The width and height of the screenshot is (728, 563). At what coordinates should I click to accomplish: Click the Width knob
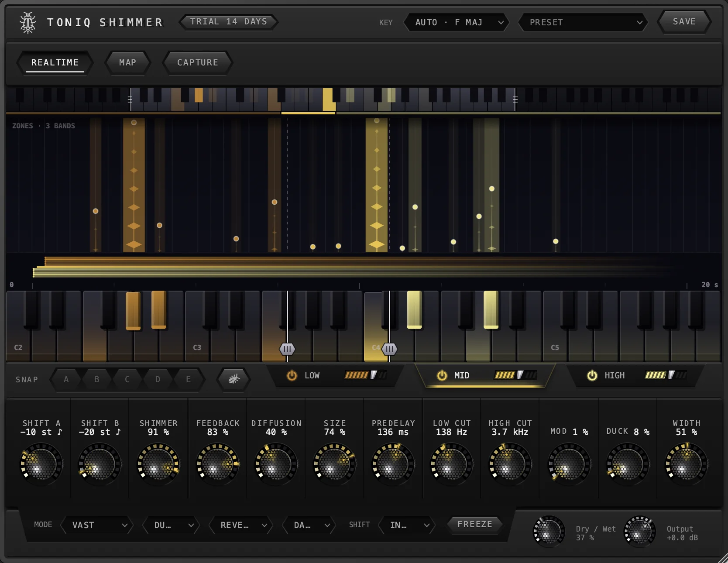pos(686,464)
